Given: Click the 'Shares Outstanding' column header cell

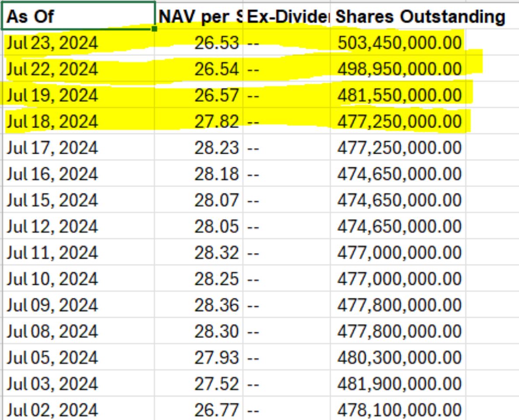Looking at the screenshot, I should [419, 17].
